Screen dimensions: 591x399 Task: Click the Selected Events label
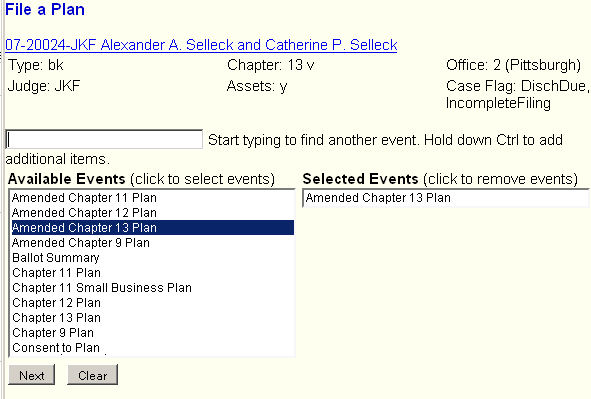(x=360, y=179)
